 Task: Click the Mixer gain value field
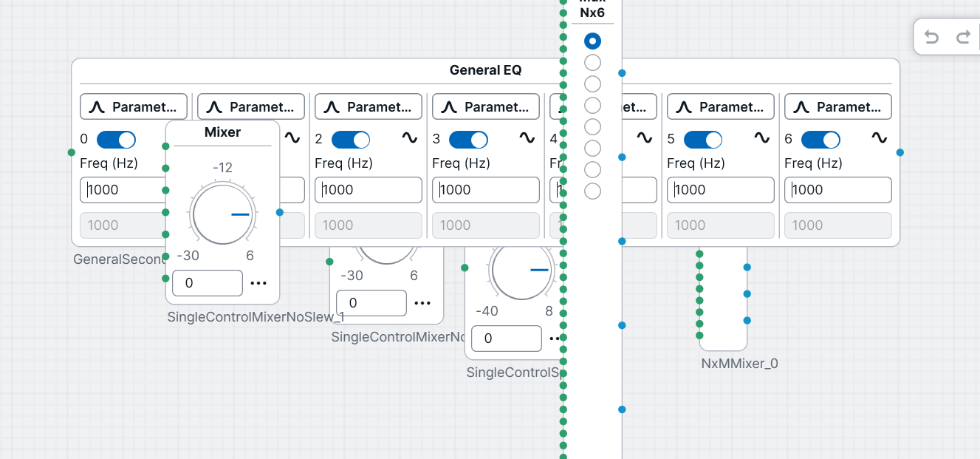tap(207, 283)
